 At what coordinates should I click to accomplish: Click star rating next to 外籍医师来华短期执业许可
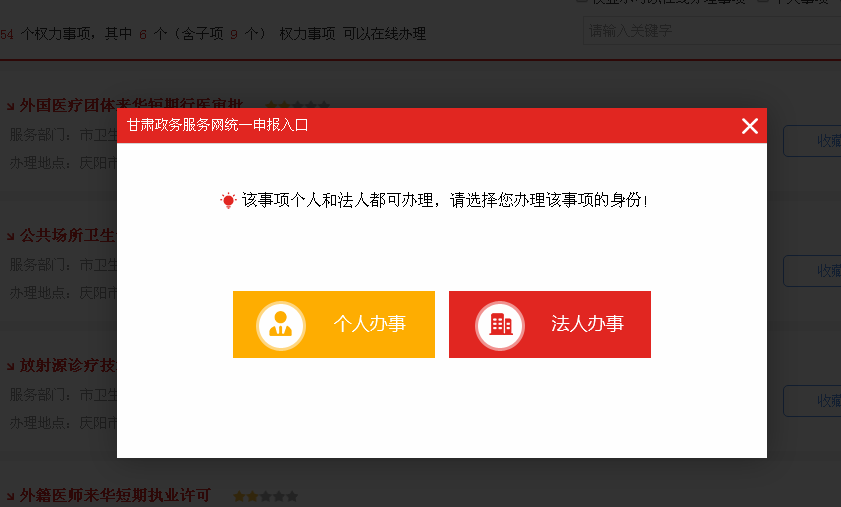coord(265,496)
